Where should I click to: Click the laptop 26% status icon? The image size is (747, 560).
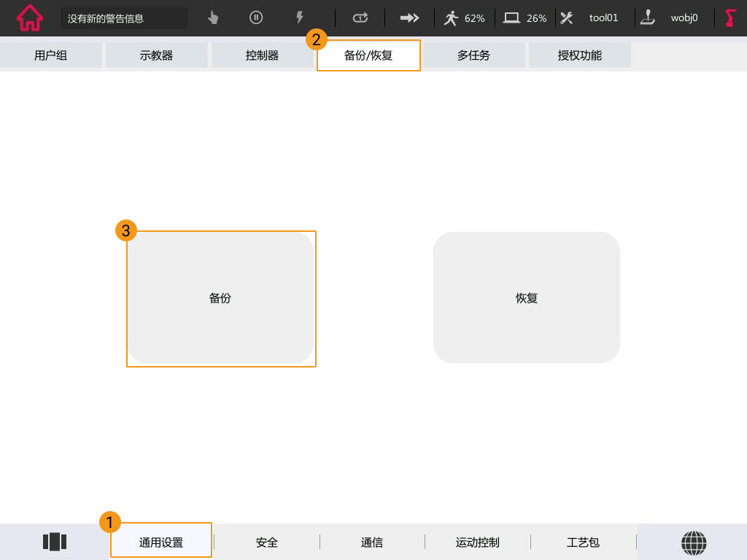coord(525,18)
